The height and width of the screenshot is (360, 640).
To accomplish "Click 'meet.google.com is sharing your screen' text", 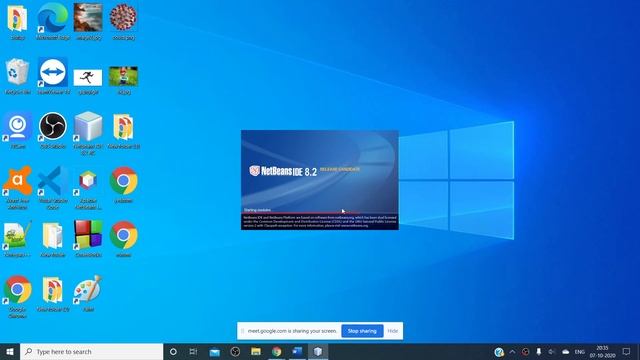I will tap(292, 331).
